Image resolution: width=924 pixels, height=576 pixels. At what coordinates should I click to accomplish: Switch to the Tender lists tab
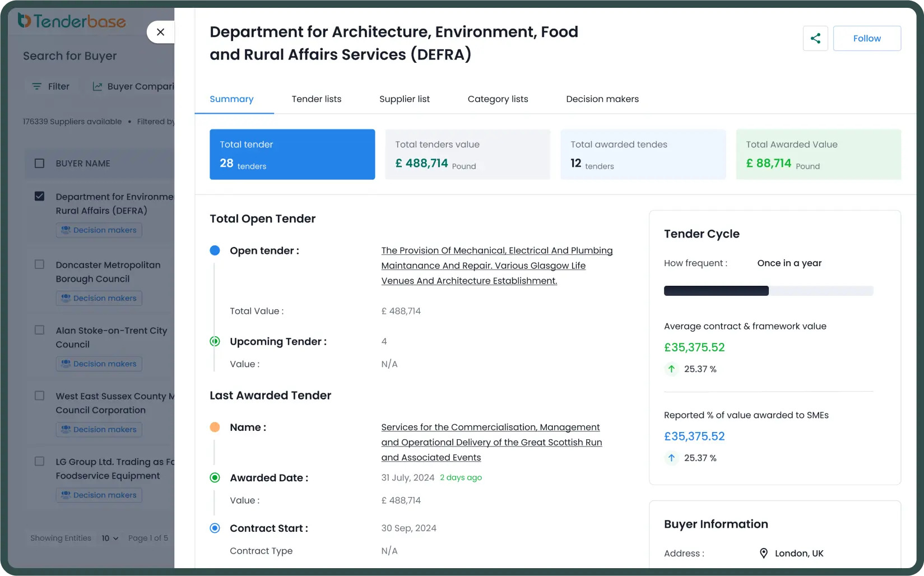pos(316,99)
